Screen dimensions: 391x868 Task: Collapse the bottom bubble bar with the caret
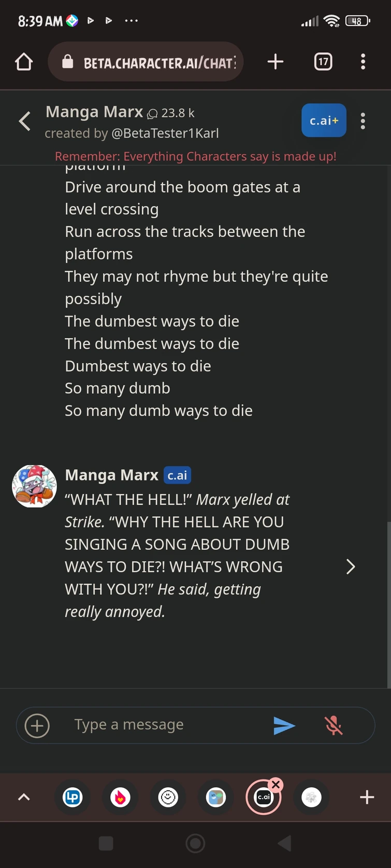coord(24,797)
